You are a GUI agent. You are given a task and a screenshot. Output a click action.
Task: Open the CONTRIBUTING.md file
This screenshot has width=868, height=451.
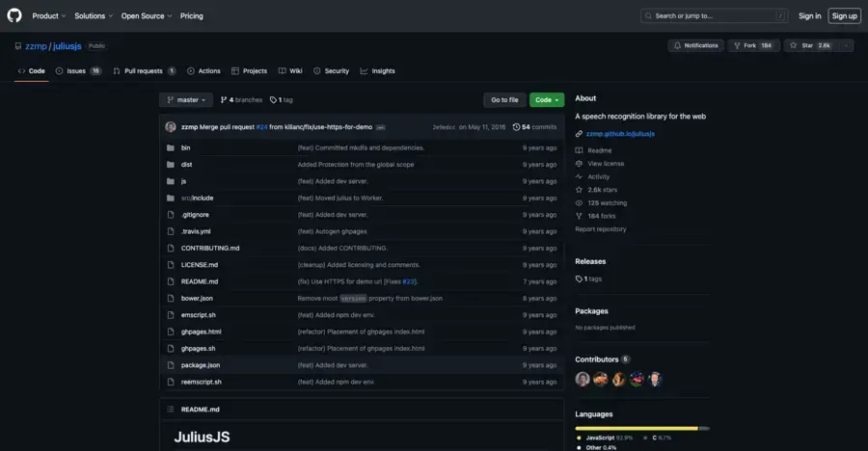[x=210, y=248]
